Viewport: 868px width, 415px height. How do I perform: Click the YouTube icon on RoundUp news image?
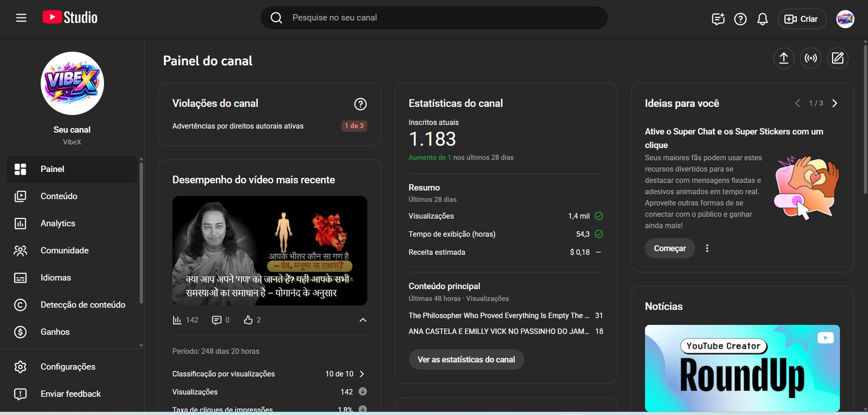825,338
